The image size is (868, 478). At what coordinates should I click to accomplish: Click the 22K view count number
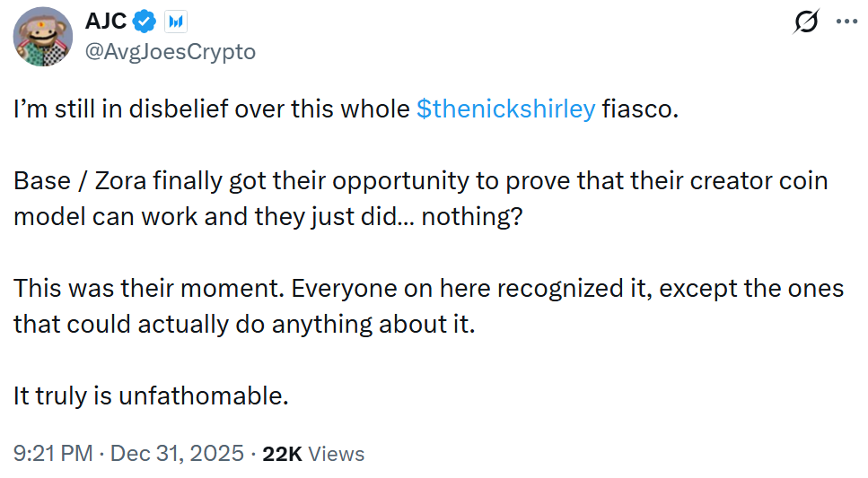(x=282, y=454)
